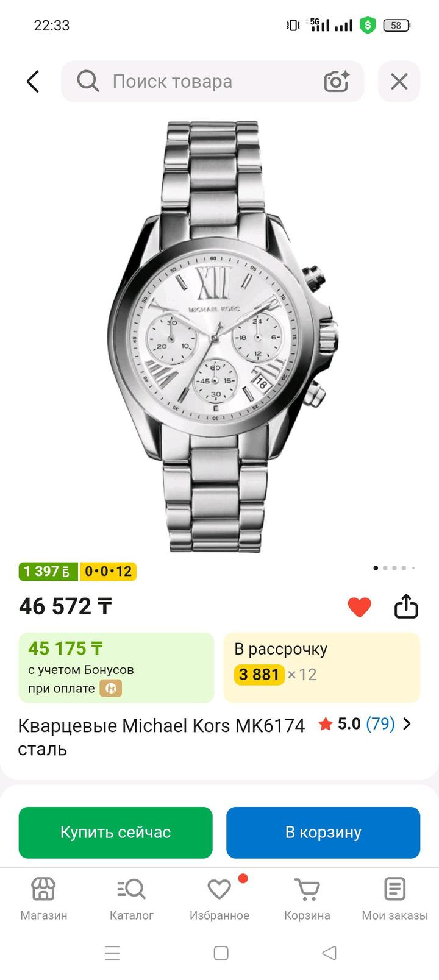This screenshot has height=980, width=439.
Task: Tap the magnifier search icon
Action: pos(88,81)
